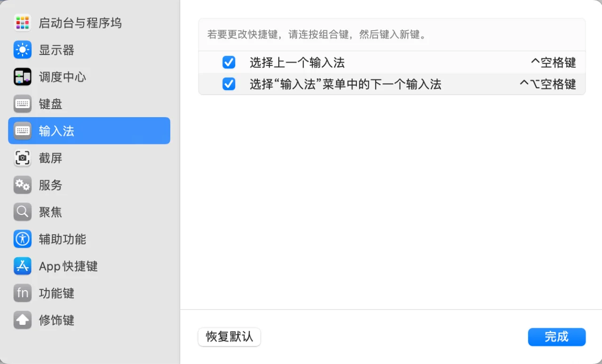The image size is (602, 364).
Task: Disable the 选择"输入法"菜单中的下一个输入法 checkbox
Action: pos(229,84)
